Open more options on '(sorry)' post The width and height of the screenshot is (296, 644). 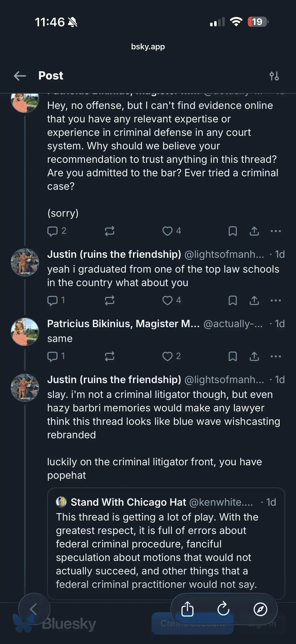pyautogui.click(x=276, y=231)
